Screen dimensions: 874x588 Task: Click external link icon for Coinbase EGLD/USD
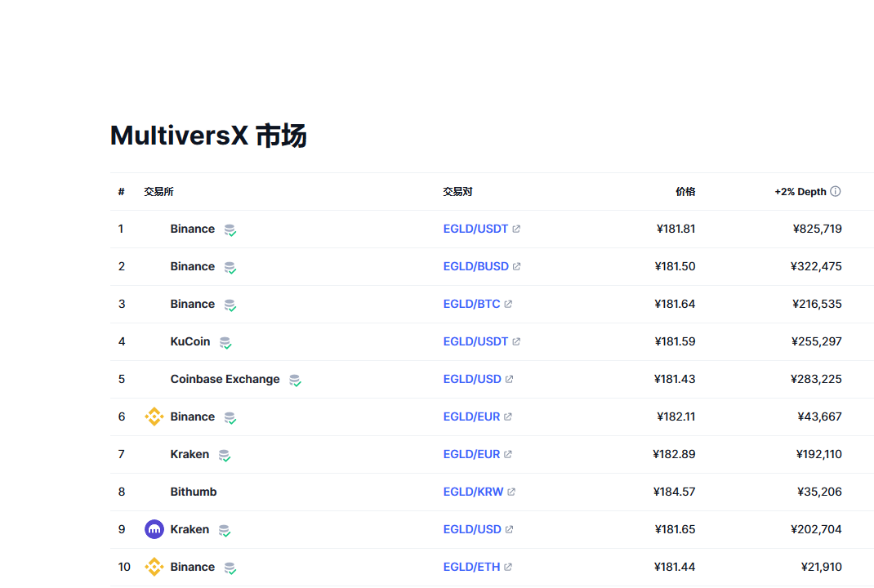(x=509, y=379)
